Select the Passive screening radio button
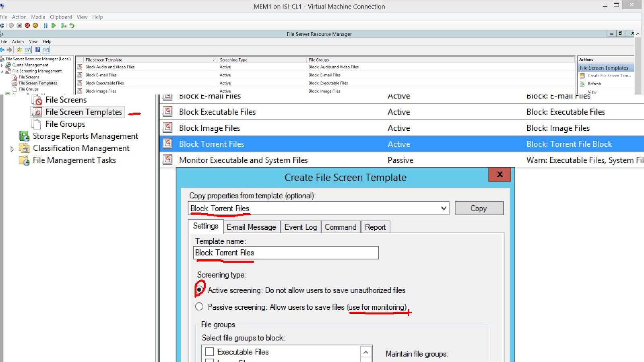The height and width of the screenshot is (362, 644). [x=199, y=306]
